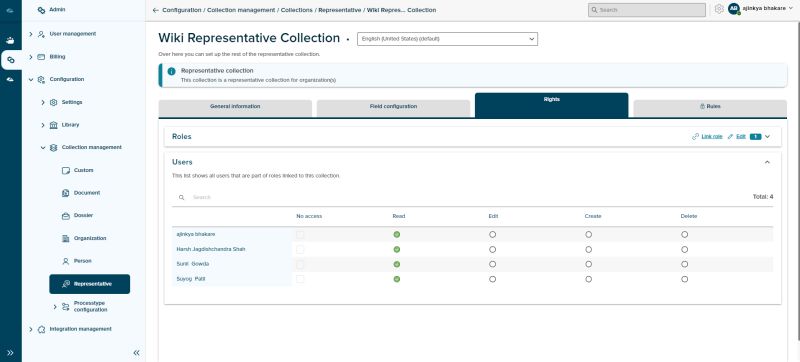Image resolution: width=800 pixels, height=362 pixels.
Task: Toggle Read for Harsh Jagdishchandra Shah
Action: [x=396, y=249]
